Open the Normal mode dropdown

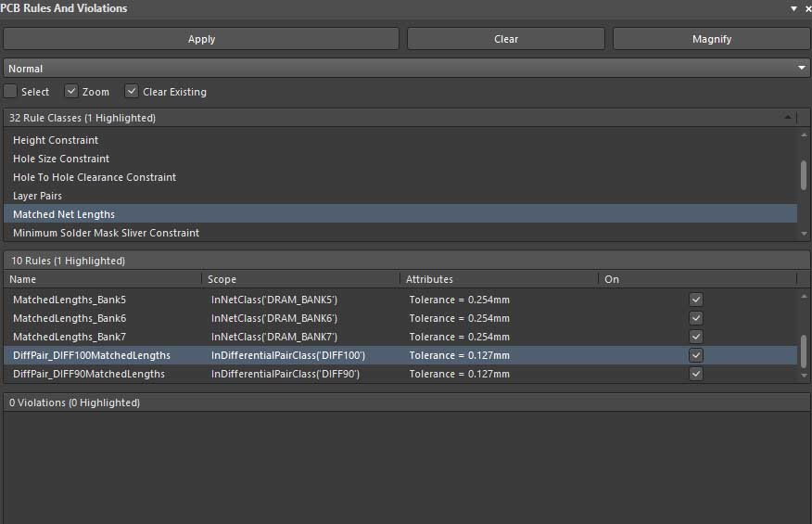(802, 69)
